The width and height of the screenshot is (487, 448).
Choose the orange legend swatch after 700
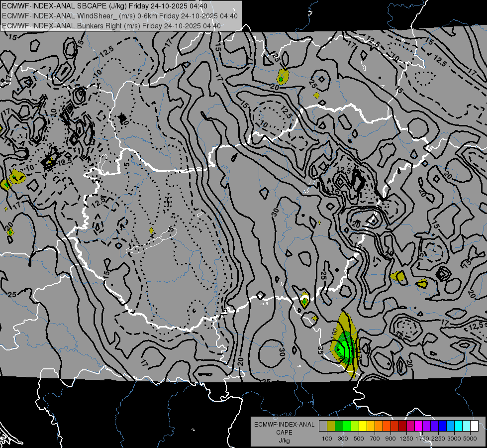click(379, 426)
